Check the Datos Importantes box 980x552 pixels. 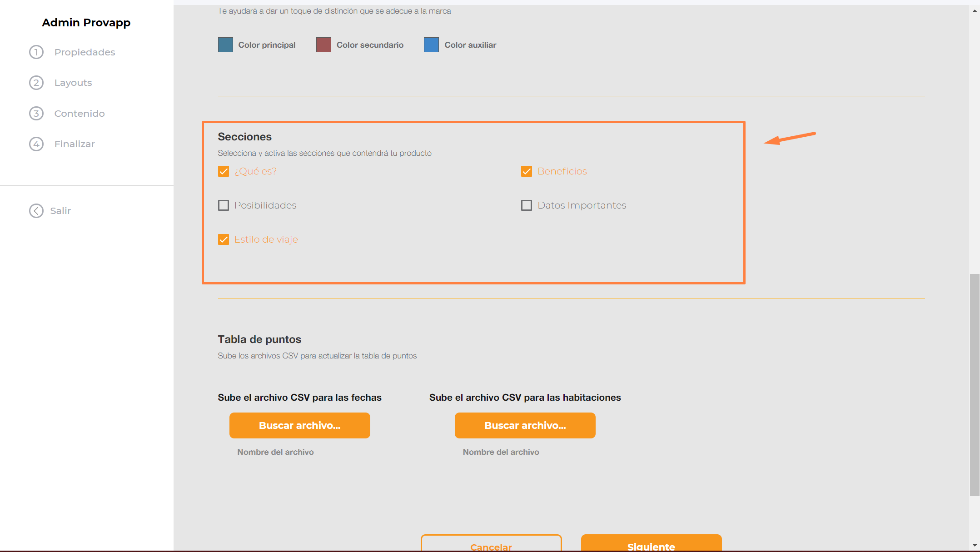click(x=527, y=205)
